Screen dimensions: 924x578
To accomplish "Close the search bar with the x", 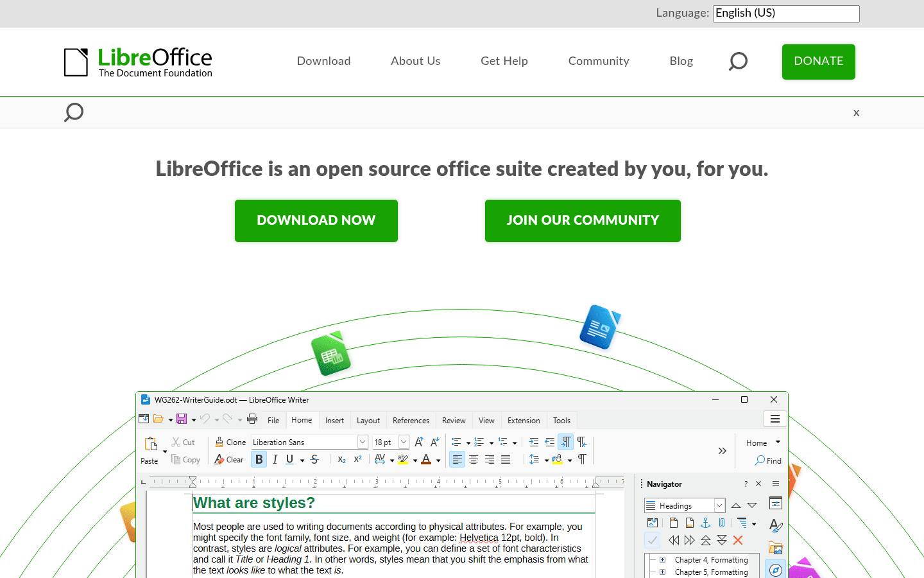I will coord(856,113).
